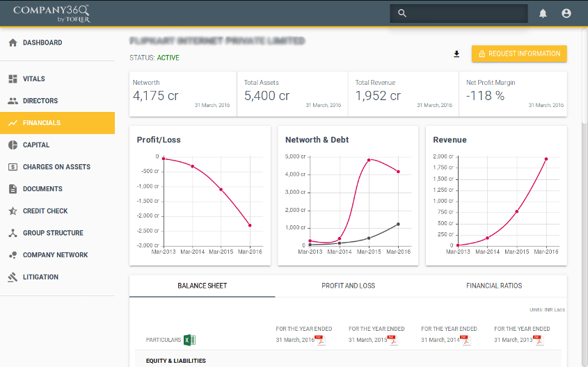Click the Profit/Loss chart title
This screenshot has height=367, width=588.
pos(159,140)
